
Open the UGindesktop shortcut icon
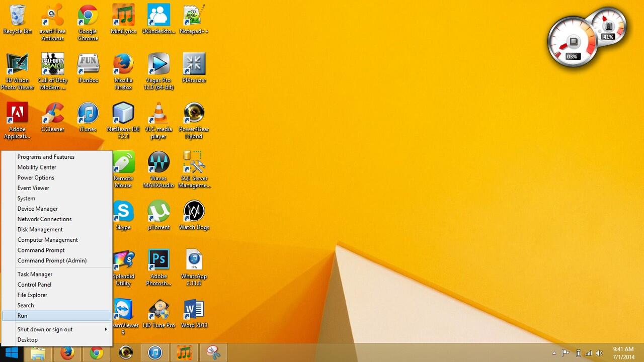[x=158, y=20]
